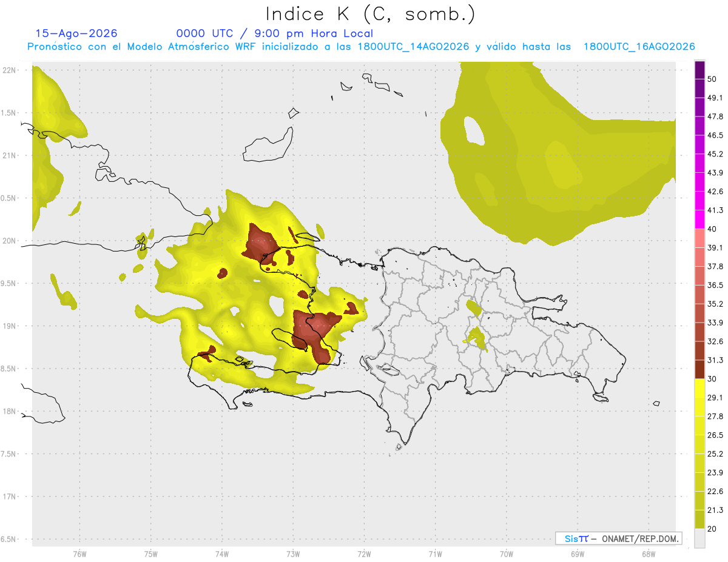
Task: Click the title 'Indice K (C, somb.)'
Action: point(370,14)
